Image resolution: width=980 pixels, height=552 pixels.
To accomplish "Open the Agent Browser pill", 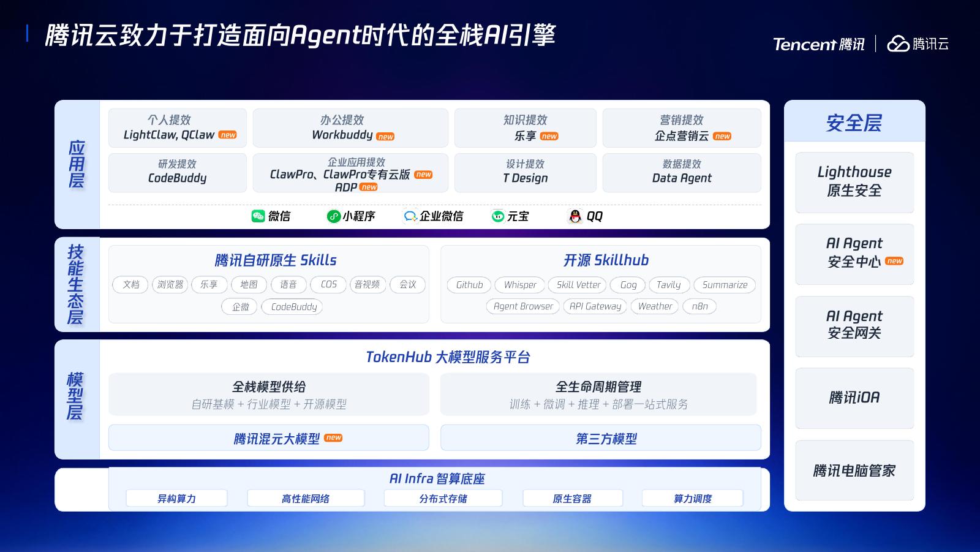I will pos(523,306).
